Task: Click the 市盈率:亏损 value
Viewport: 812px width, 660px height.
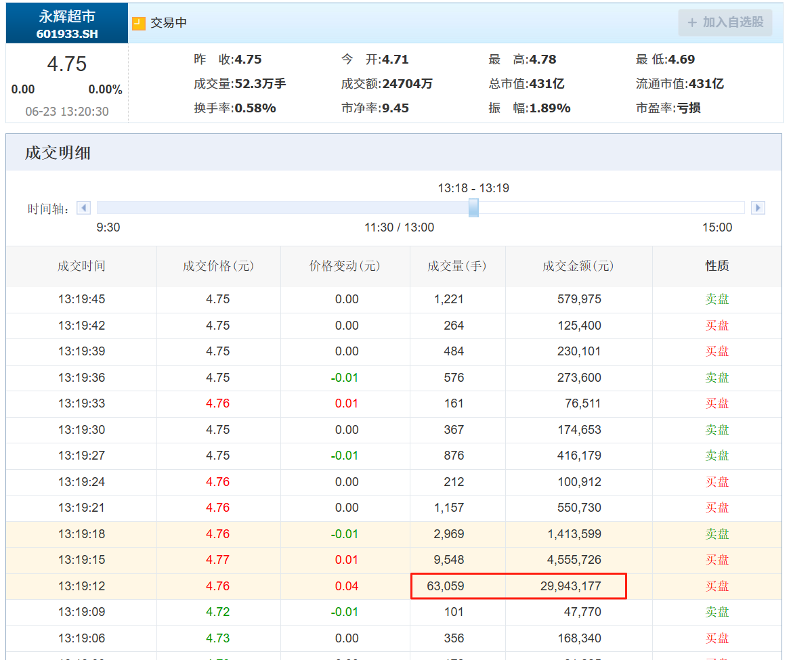Action: tap(668, 108)
